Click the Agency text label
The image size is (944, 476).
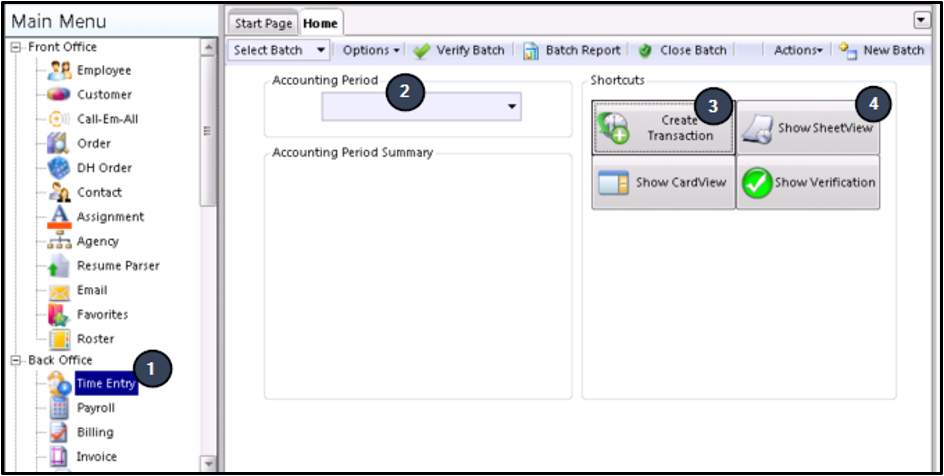pos(98,241)
